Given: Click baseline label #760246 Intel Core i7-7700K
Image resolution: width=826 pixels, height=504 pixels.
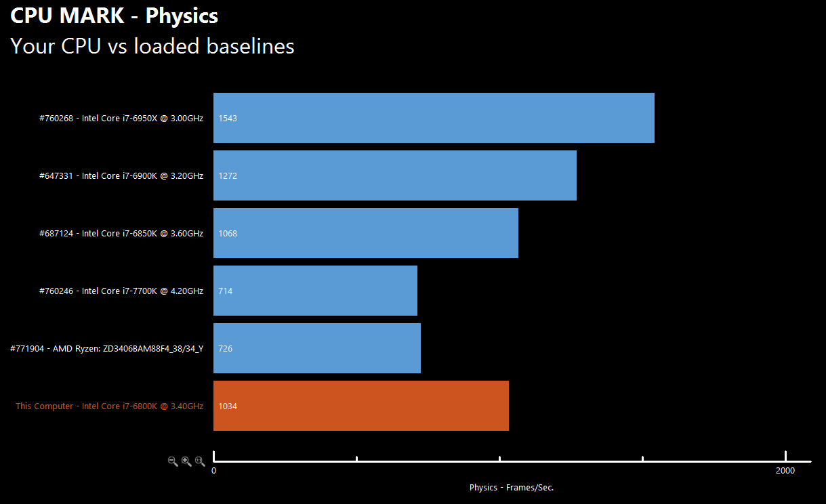Looking at the screenshot, I should (121, 291).
